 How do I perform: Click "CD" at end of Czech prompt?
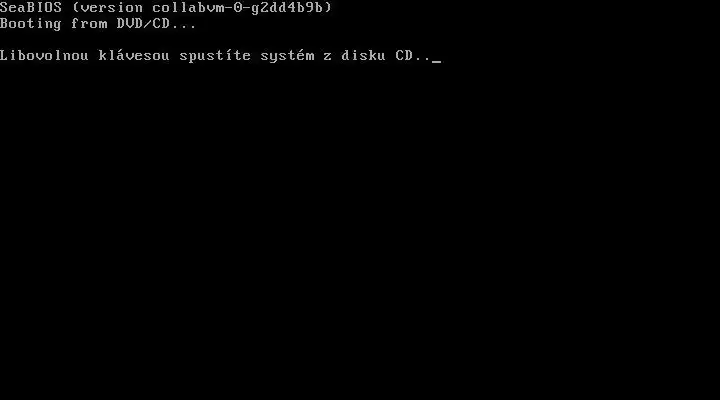(404, 56)
